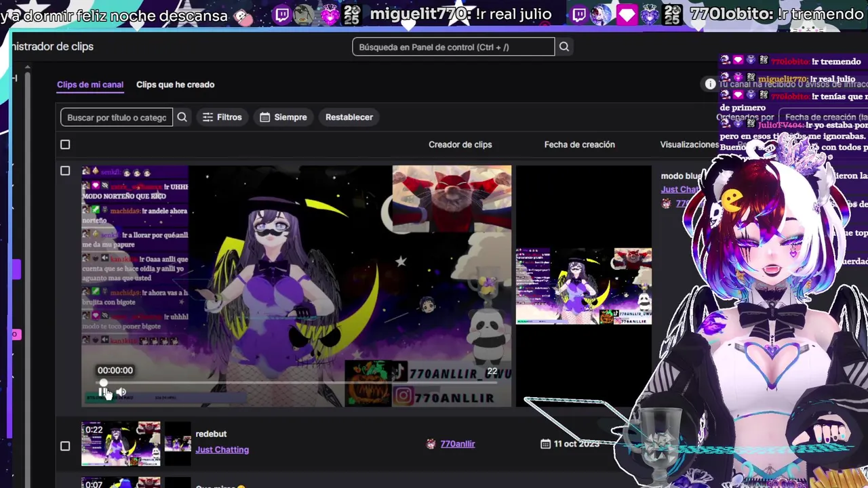Screen dimensions: 868x488
Task: Pause the clip preview playback
Action: coord(103,392)
